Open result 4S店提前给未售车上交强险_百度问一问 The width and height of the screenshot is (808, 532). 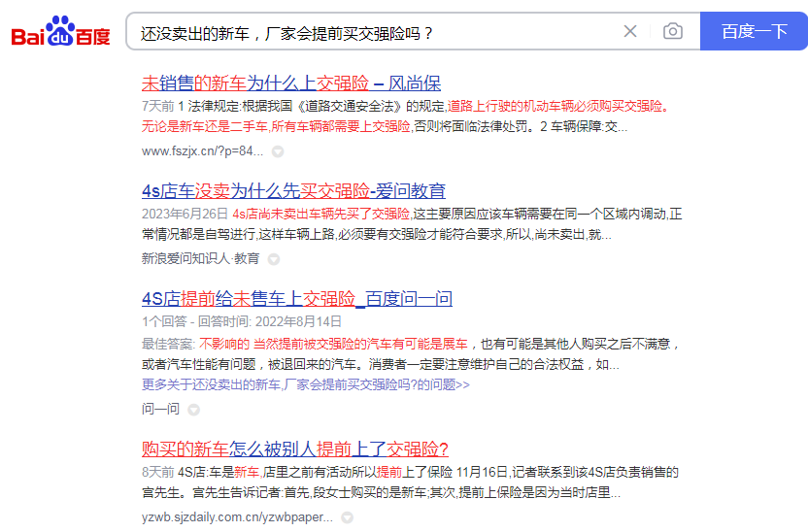pos(297,299)
